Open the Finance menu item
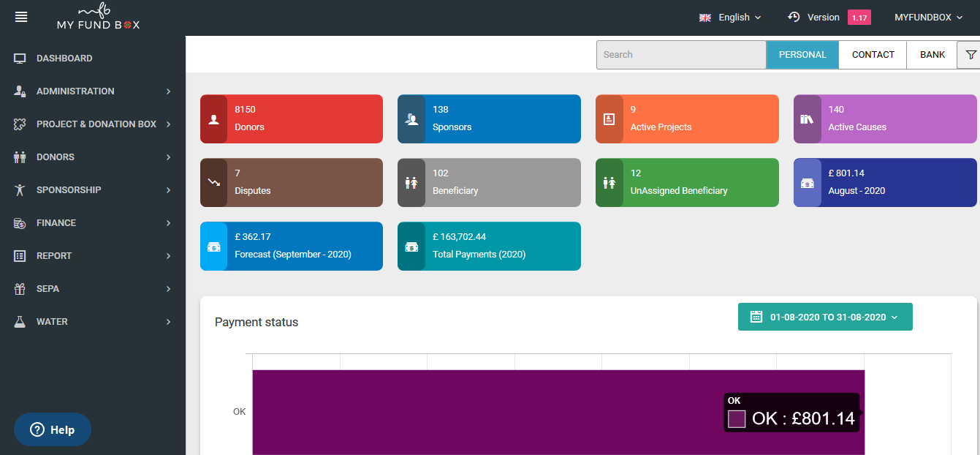The image size is (980, 455). click(93, 223)
